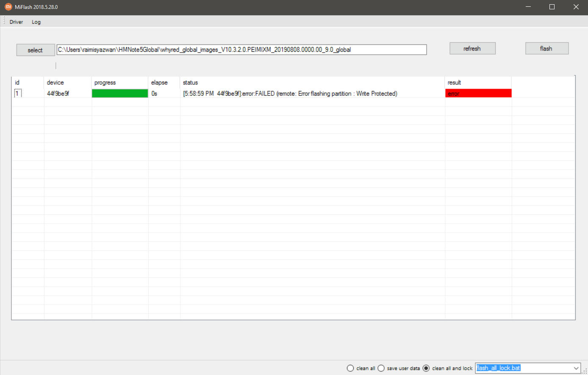Viewport: 588px width, 375px height.
Task: Click the toolbar grip handle beside Driver
Action: [4, 21]
